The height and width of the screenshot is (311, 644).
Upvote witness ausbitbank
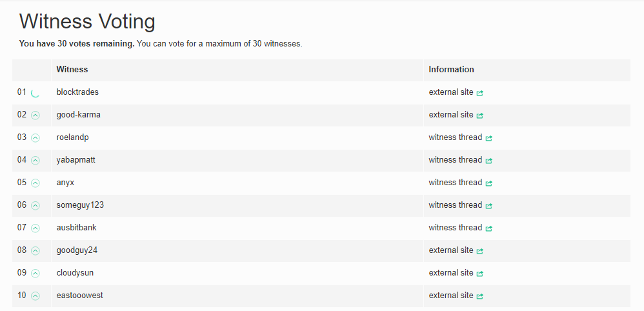click(35, 228)
